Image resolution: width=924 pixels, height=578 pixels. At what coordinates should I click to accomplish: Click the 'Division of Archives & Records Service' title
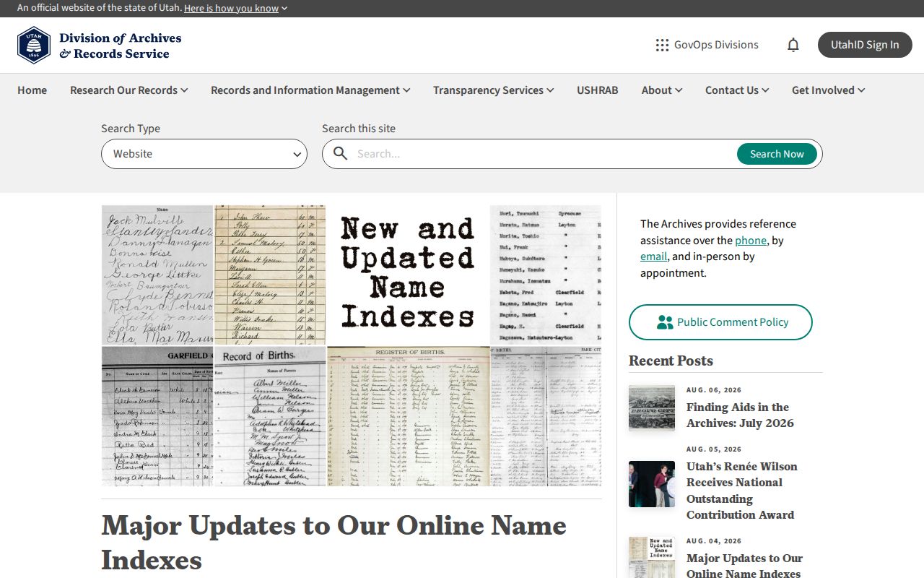pos(121,46)
